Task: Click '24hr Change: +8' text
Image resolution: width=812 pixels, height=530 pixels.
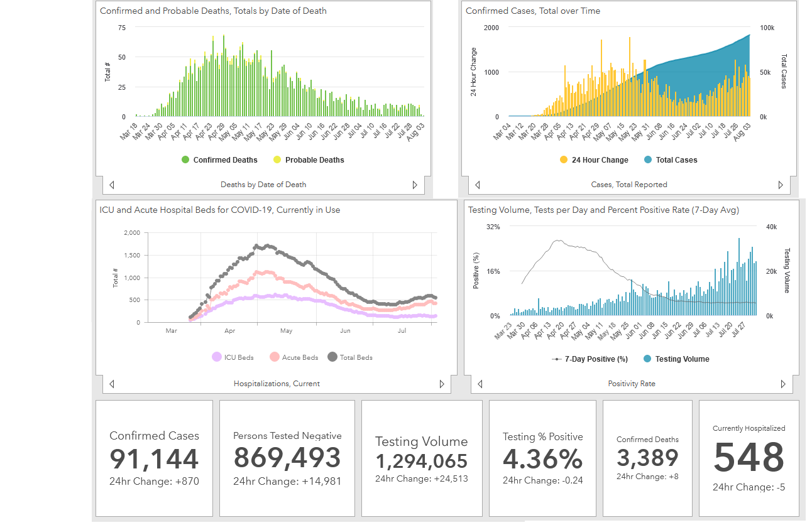Action: coord(647,477)
